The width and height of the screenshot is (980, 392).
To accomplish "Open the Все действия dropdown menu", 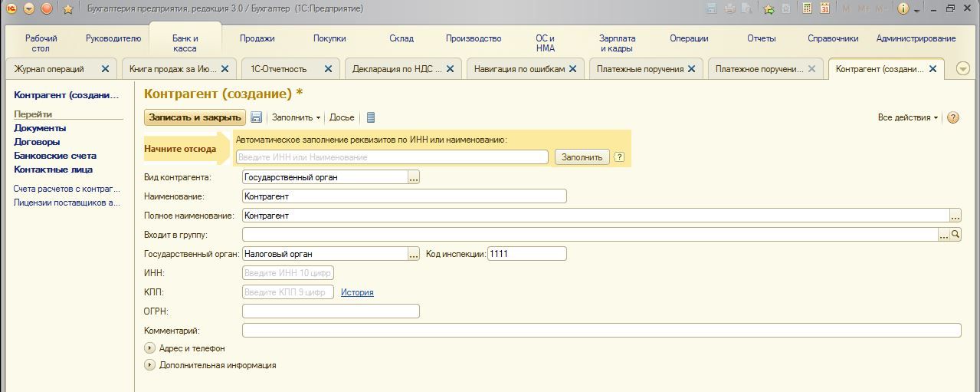I will (x=908, y=117).
